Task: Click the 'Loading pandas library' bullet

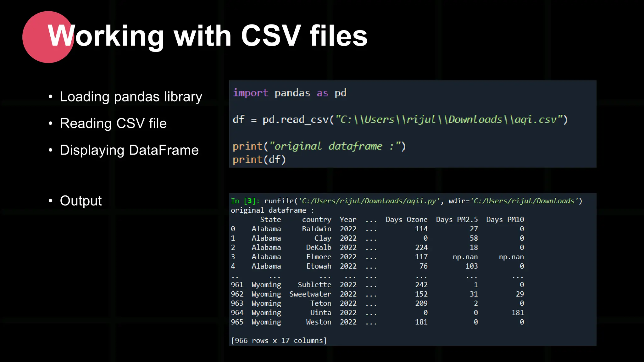Action: click(x=131, y=97)
